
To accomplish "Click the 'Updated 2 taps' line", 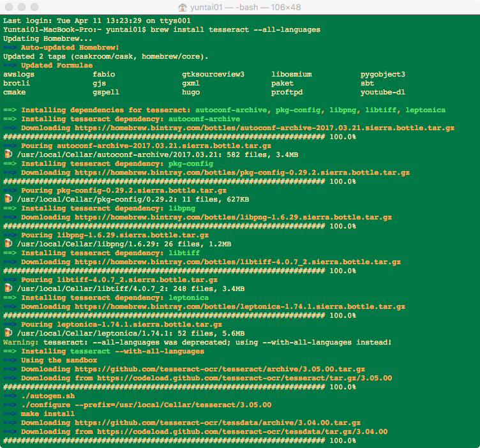I will 105,57.
